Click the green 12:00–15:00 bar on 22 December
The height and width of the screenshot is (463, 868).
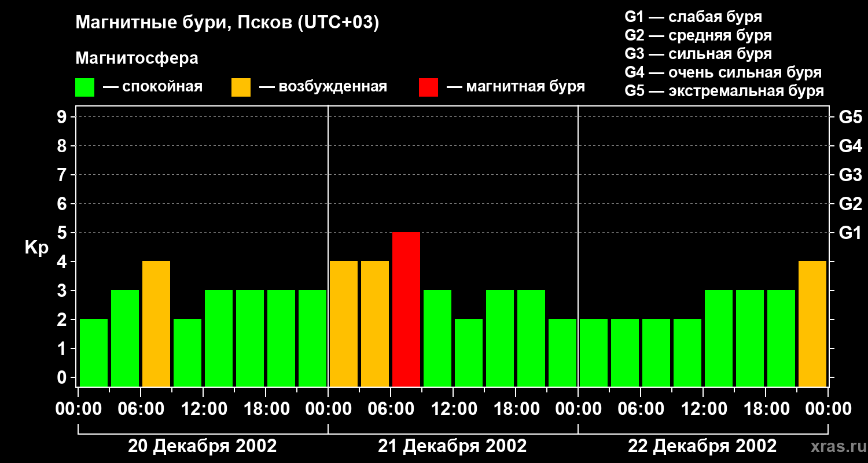(719, 338)
